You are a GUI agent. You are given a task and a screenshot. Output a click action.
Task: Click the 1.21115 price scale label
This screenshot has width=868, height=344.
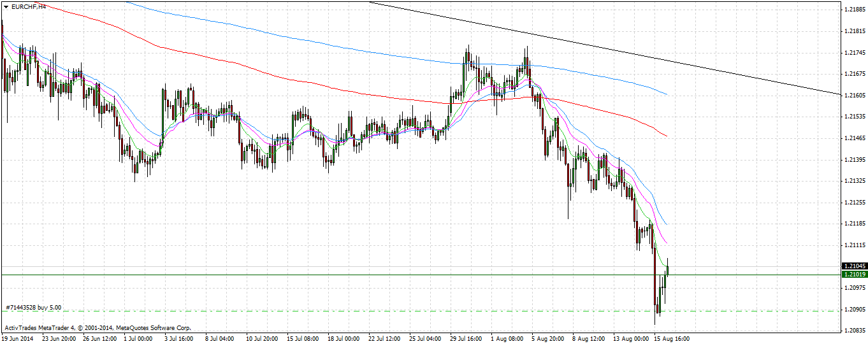pos(854,245)
